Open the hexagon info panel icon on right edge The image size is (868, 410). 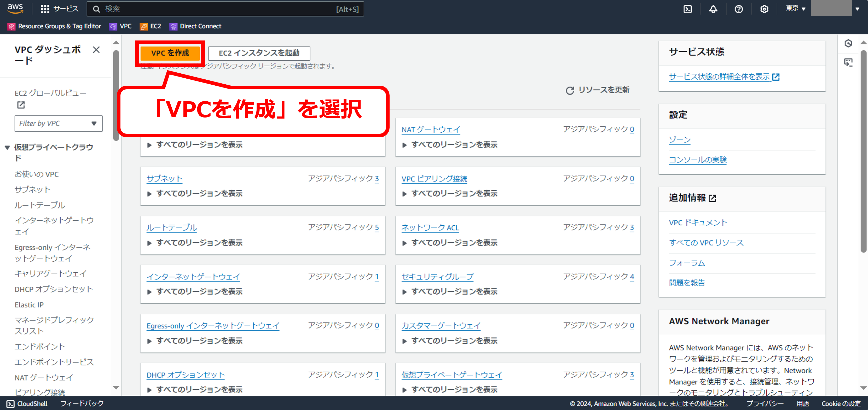coord(848,43)
